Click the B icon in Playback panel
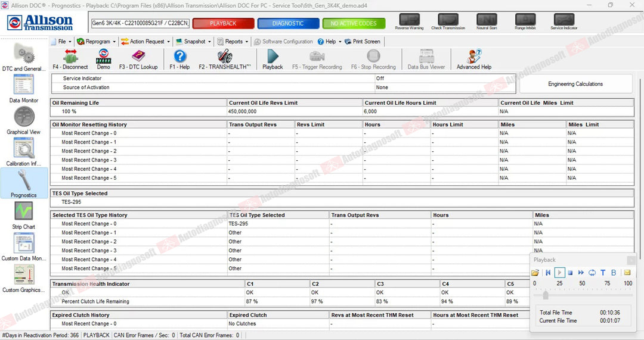The height and width of the screenshot is (340, 644). 614,272
